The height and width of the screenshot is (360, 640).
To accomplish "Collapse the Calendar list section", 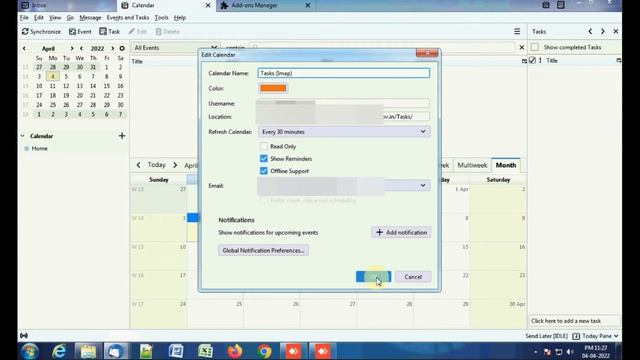I will 23,136.
